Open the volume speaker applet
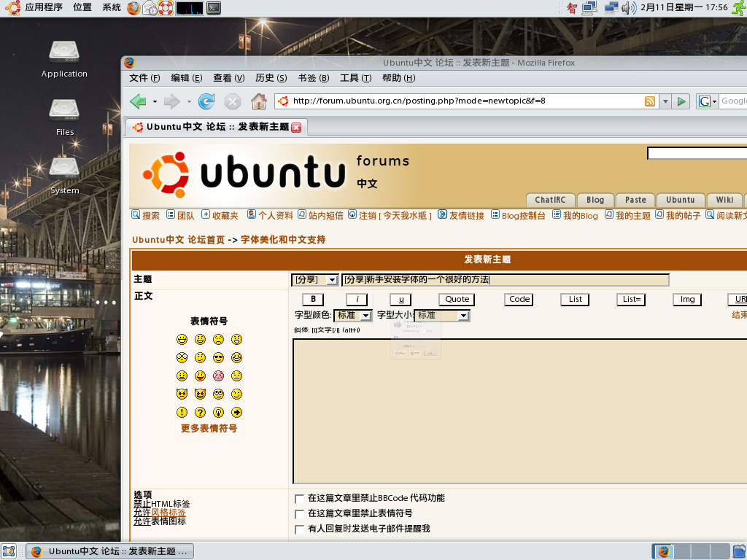 pos(629,7)
